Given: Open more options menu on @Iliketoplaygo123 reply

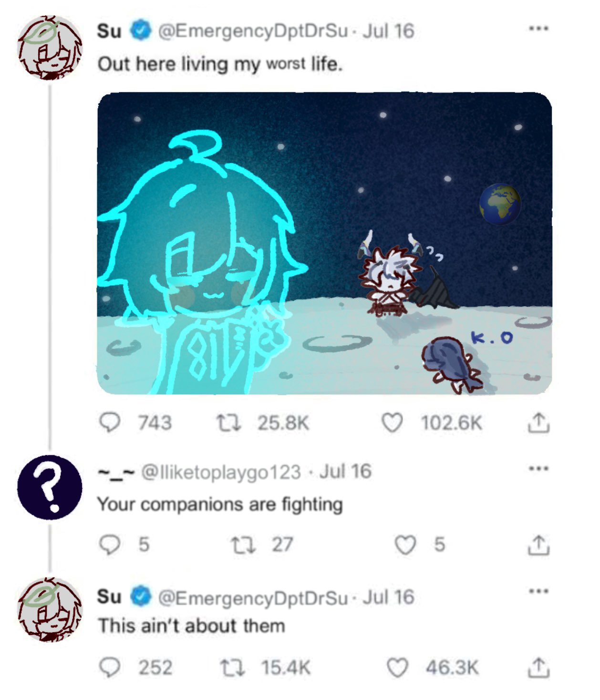Looking at the screenshot, I should [538, 468].
